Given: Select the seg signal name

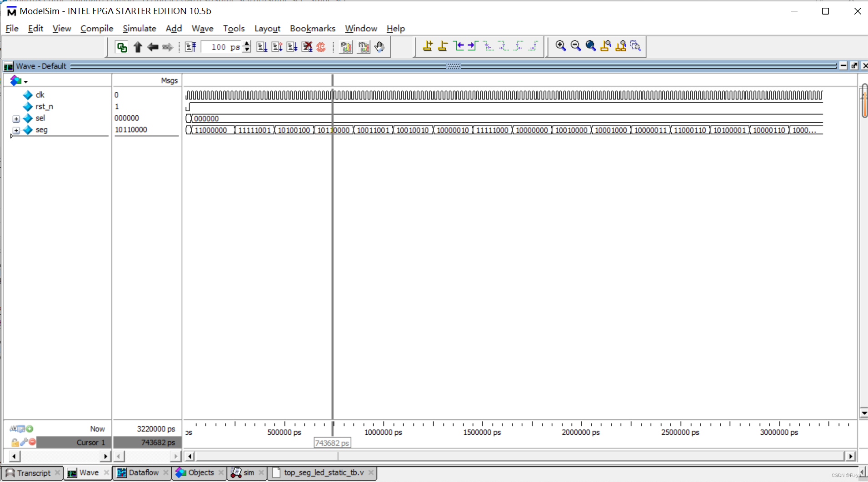Looking at the screenshot, I should click(41, 130).
